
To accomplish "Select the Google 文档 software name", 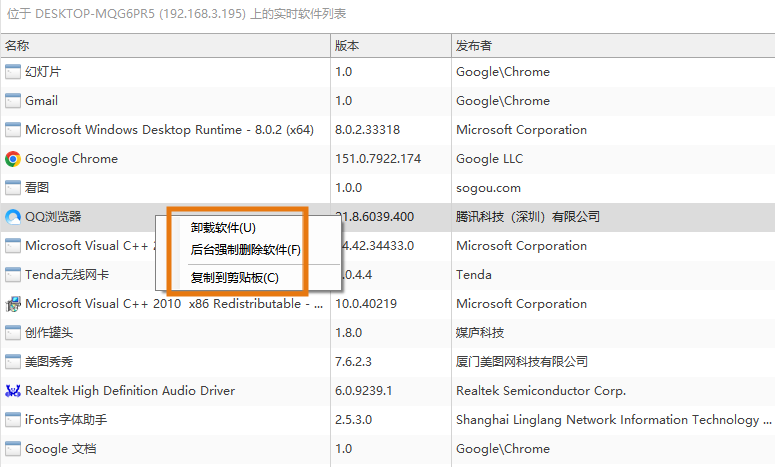I will (x=61, y=449).
